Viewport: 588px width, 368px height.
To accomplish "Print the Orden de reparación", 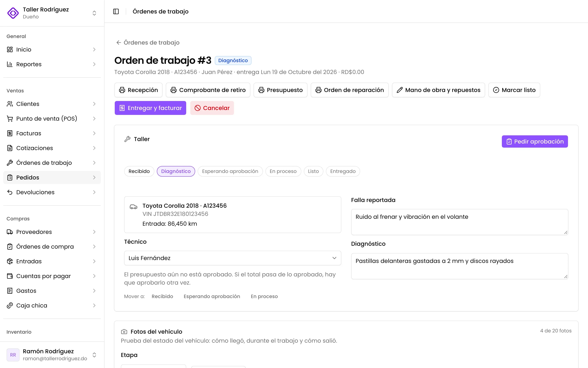I will click(350, 90).
